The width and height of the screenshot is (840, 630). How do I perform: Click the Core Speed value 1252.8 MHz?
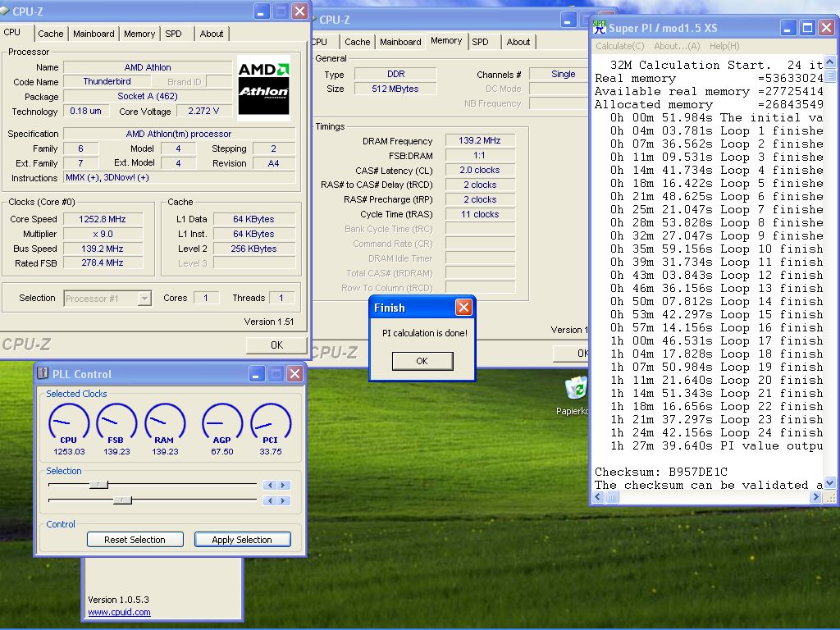point(103,219)
